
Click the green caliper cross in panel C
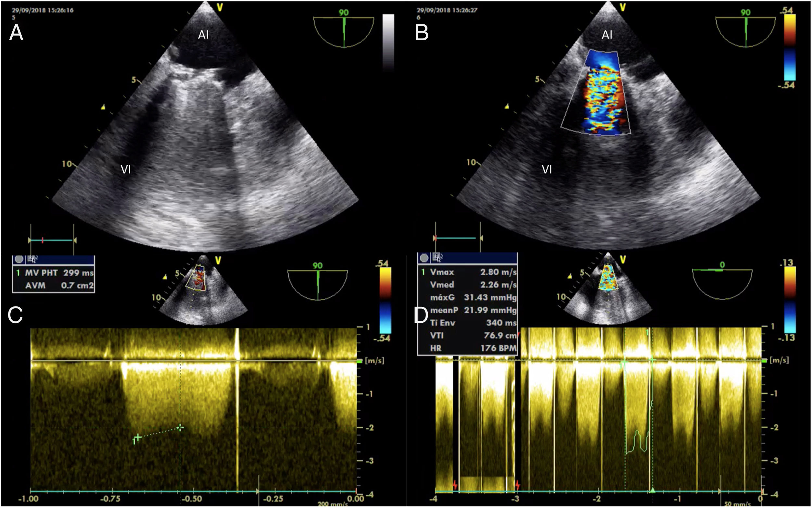pos(138,437)
